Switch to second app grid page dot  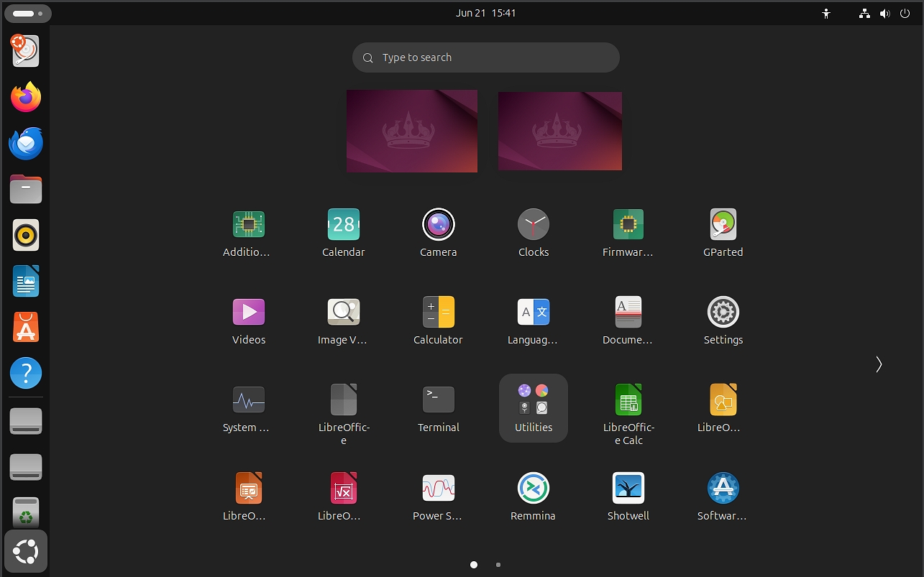(498, 565)
